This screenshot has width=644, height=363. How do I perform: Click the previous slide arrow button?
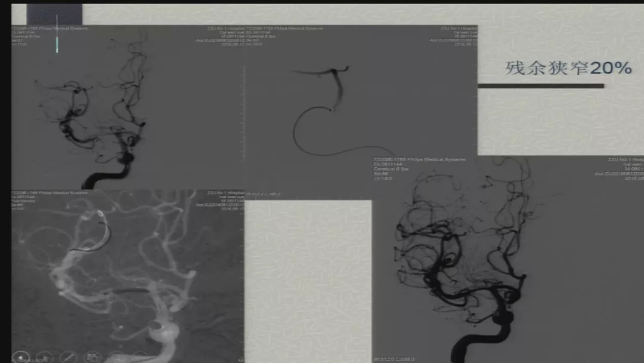click(20, 356)
